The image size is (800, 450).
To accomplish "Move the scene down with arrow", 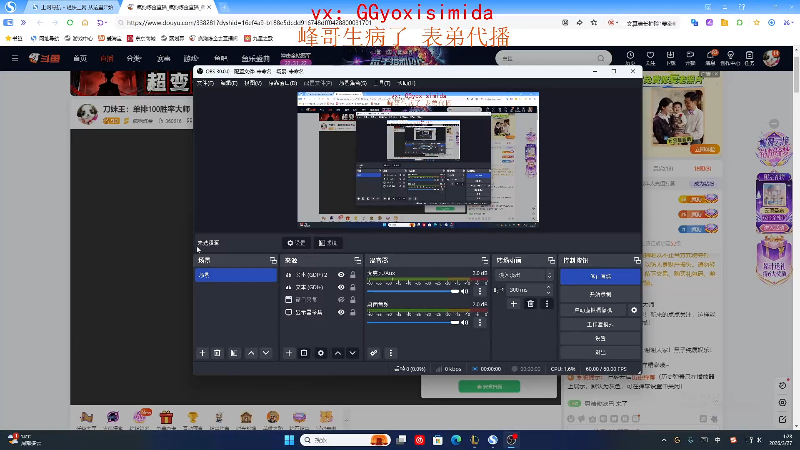I will pyautogui.click(x=266, y=353).
